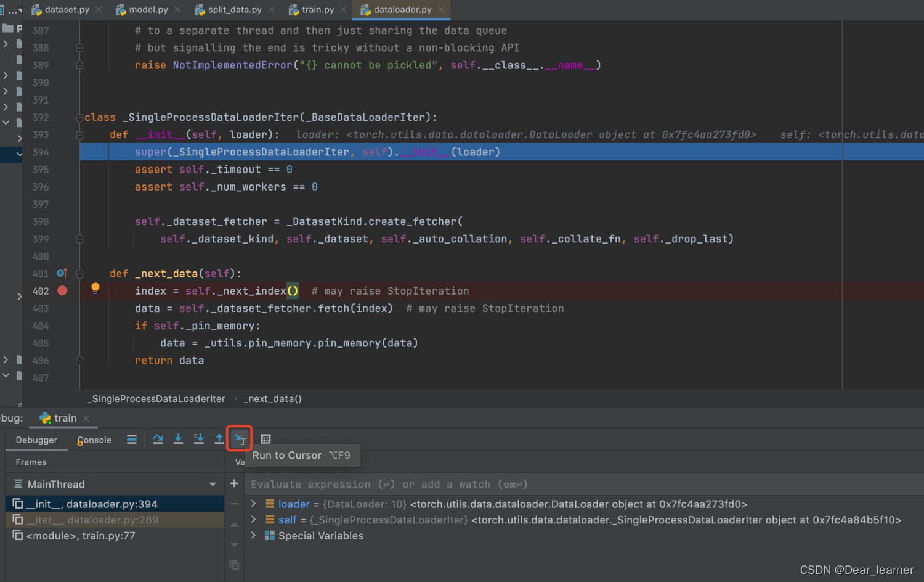This screenshot has height=582, width=924.
Task: Open the MainThread thread dropdown
Action: pos(213,485)
